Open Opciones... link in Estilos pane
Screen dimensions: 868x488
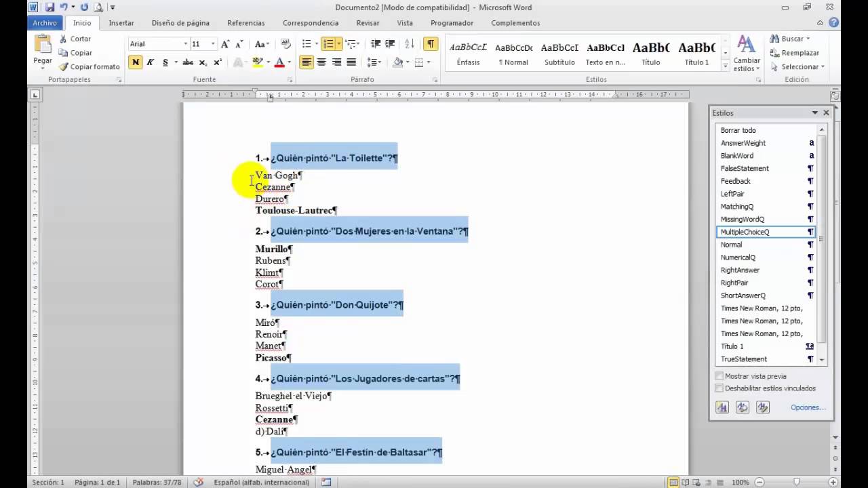coord(808,407)
